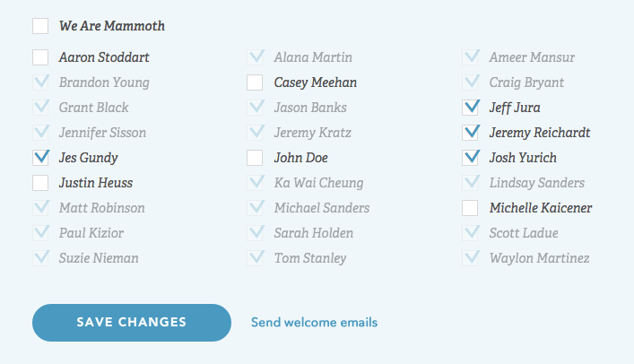Check the We Are Mammoth checkbox
634x364 pixels.
(x=40, y=26)
